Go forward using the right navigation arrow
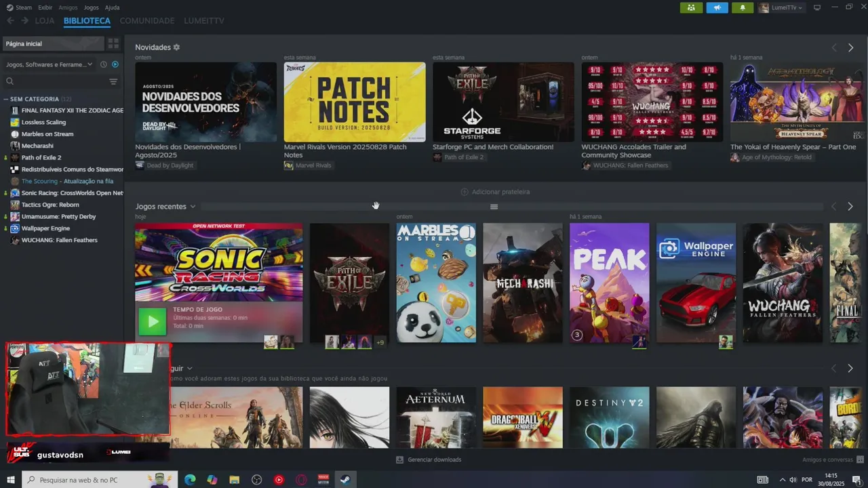 (24, 21)
